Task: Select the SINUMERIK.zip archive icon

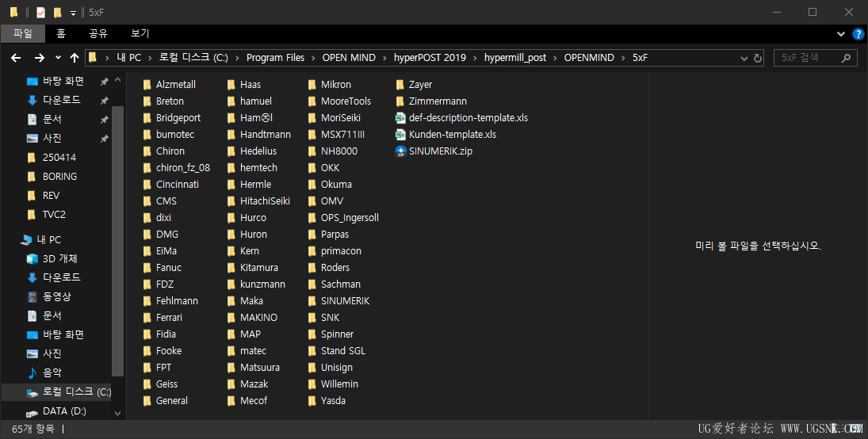Action: 400,151
